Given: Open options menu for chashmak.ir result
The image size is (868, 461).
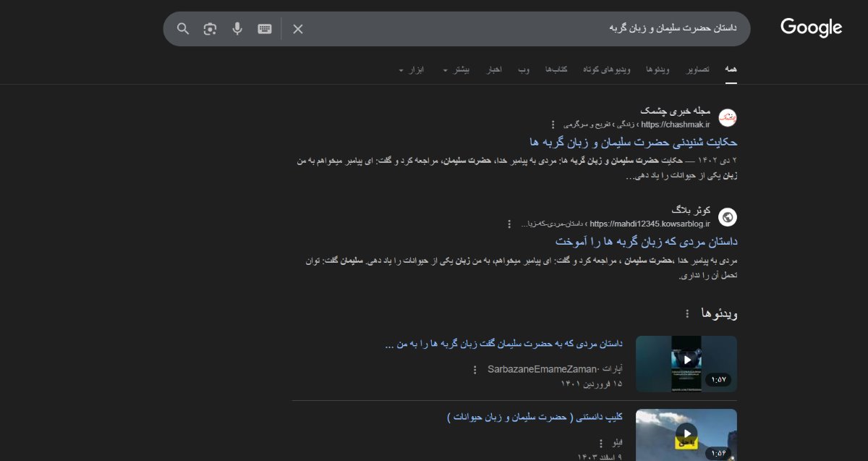Looking at the screenshot, I should tap(553, 124).
